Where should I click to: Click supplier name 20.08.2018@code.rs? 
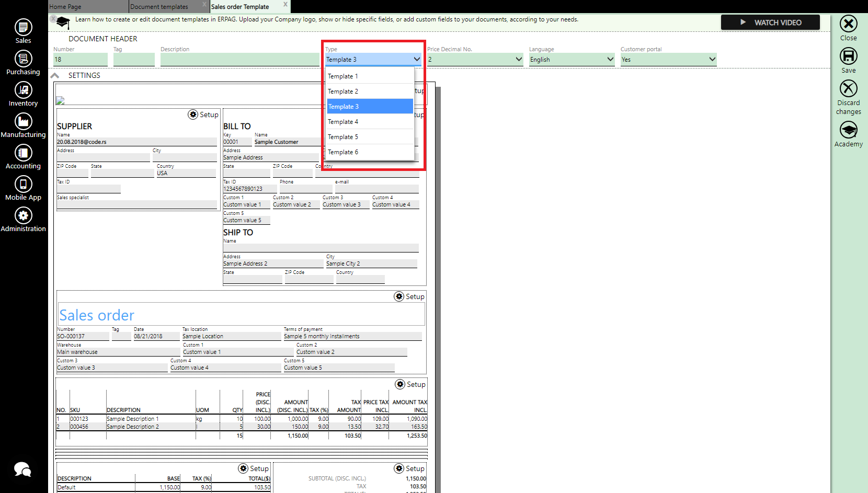pos(82,142)
